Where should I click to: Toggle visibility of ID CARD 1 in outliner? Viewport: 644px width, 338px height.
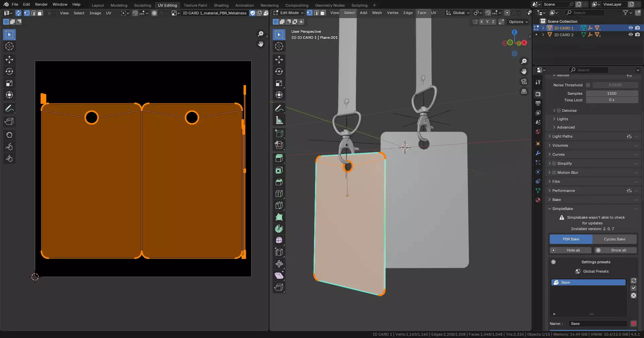tap(631, 28)
